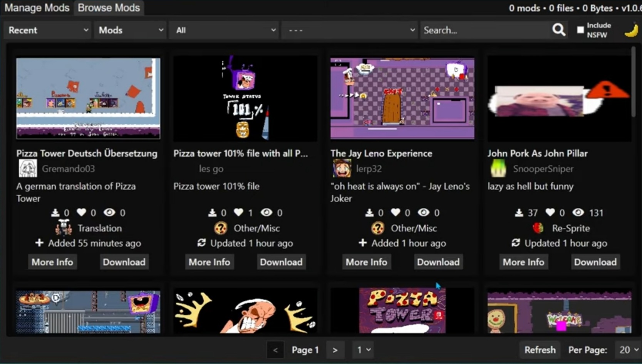The height and width of the screenshot is (364, 642).
Task: Click author name lerp32
Action: click(369, 169)
